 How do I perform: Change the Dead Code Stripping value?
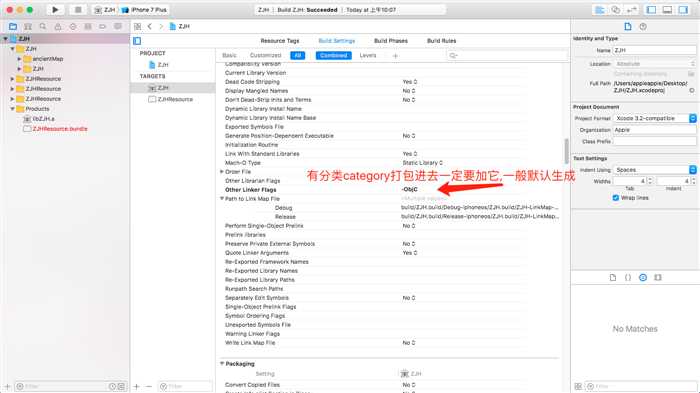(410, 82)
